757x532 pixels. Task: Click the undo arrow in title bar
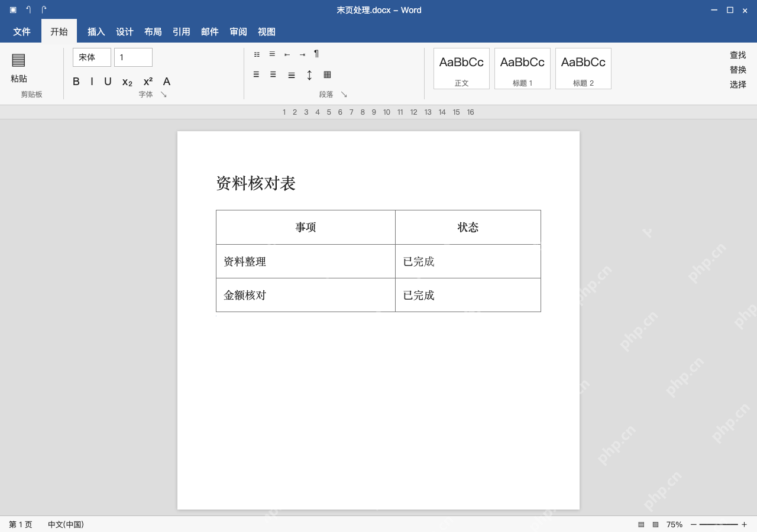coord(28,9)
